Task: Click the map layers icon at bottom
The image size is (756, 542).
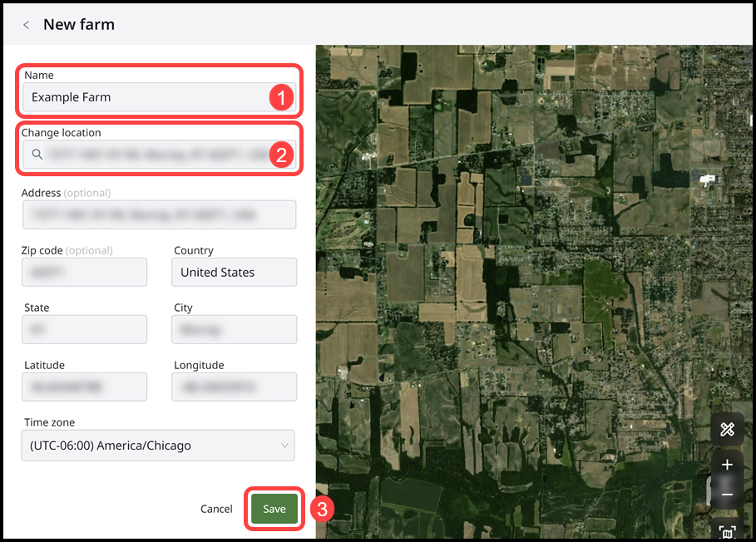Action: [727, 530]
